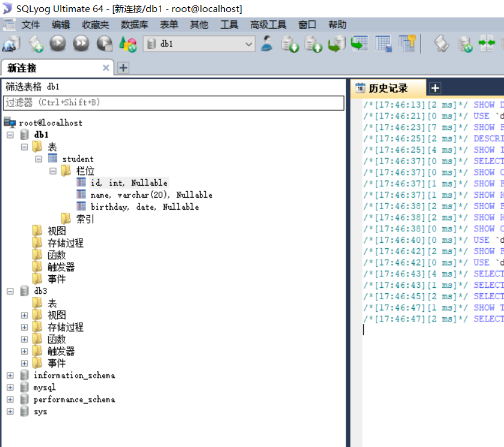
Task: Click the database synchronization icon
Action: pos(465,44)
